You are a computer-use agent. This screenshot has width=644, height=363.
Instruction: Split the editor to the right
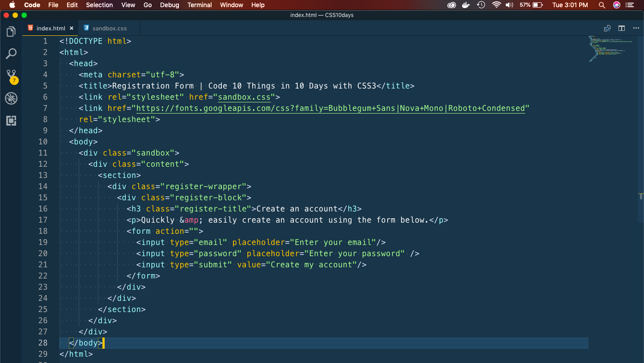[x=622, y=28]
